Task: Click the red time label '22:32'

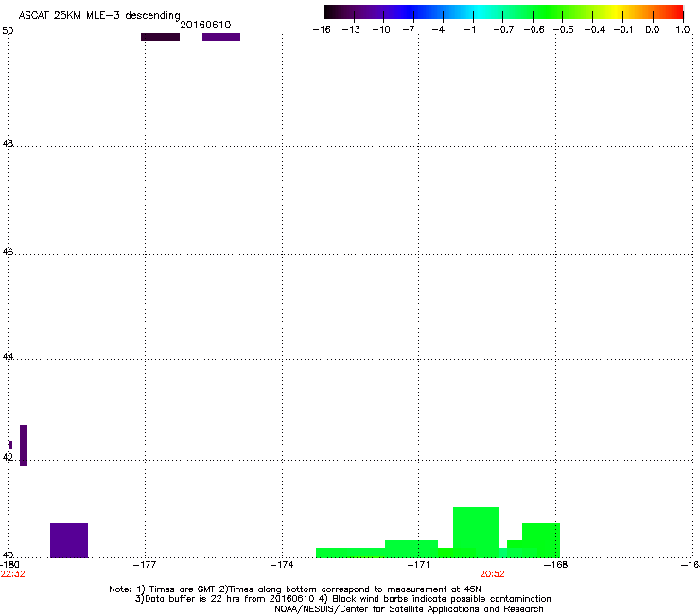Action: [x=13, y=574]
